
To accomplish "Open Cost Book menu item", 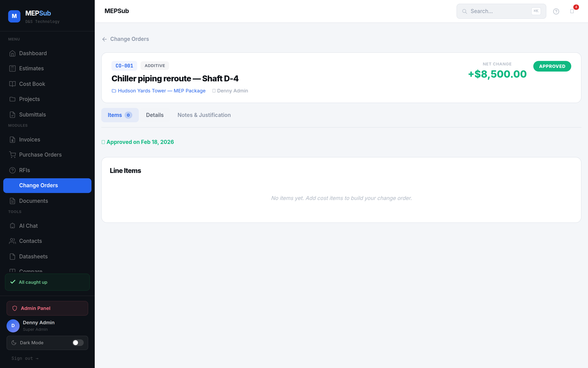I will pos(47,84).
